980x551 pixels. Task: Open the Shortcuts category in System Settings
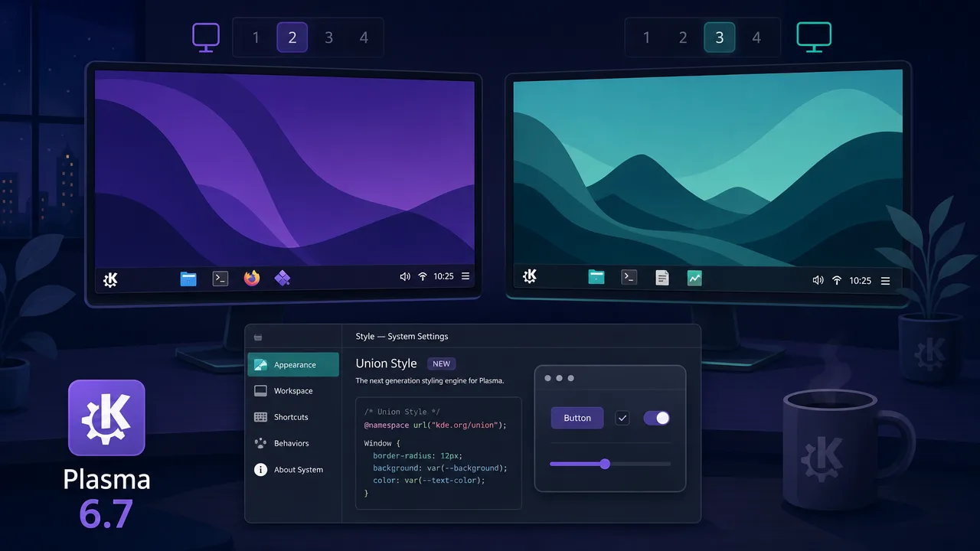293,417
